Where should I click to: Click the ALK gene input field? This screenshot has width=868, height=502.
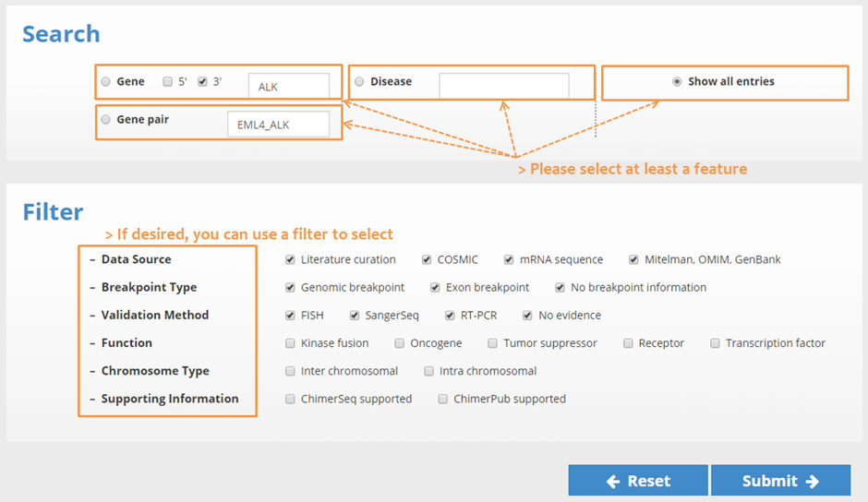289,86
